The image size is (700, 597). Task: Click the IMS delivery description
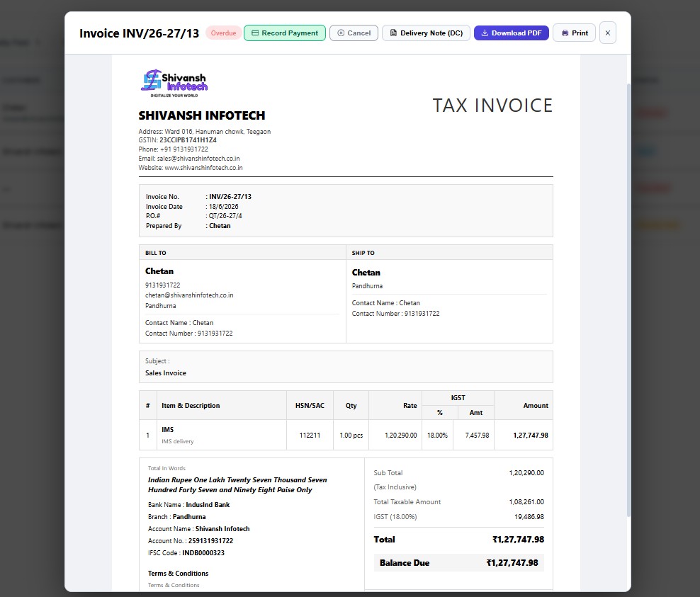178,441
